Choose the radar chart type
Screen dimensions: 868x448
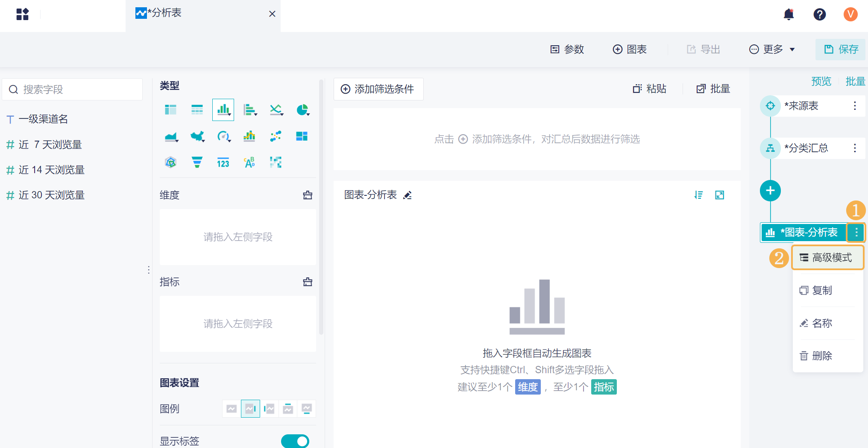coord(170,162)
